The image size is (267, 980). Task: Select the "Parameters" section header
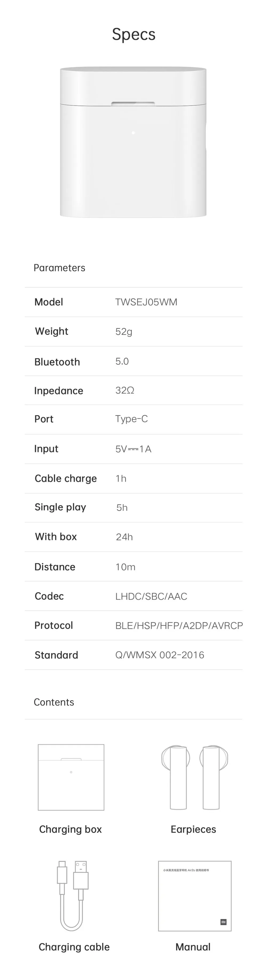pyautogui.click(x=59, y=268)
